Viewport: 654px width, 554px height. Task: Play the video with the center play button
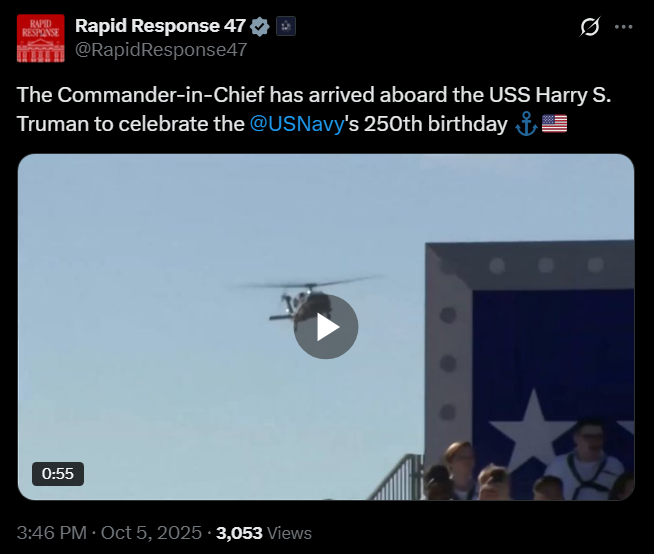[x=326, y=327]
